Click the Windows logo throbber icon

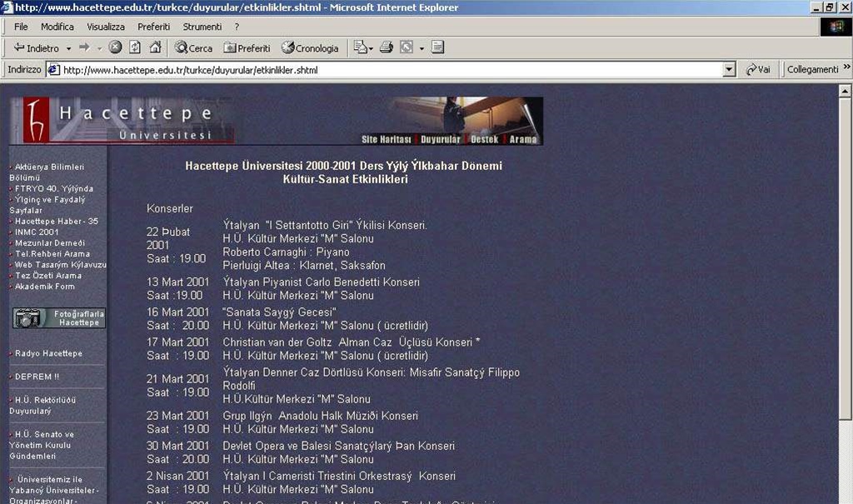point(836,27)
